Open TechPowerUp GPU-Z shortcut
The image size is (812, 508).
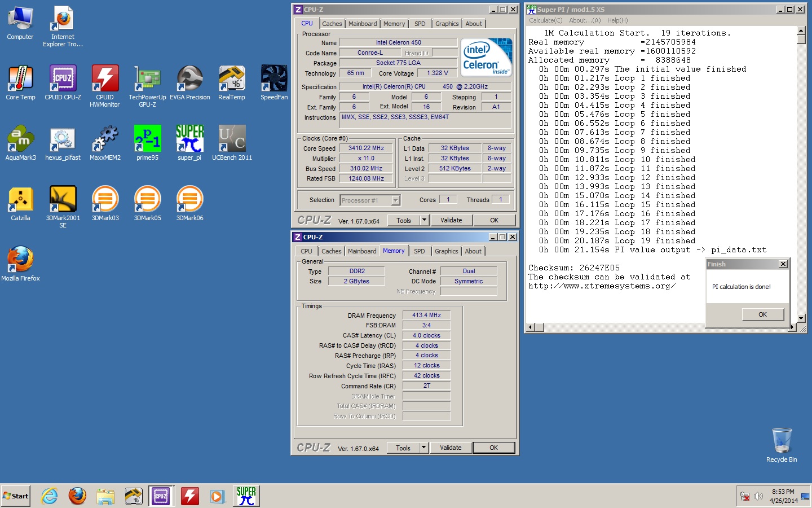[147, 86]
